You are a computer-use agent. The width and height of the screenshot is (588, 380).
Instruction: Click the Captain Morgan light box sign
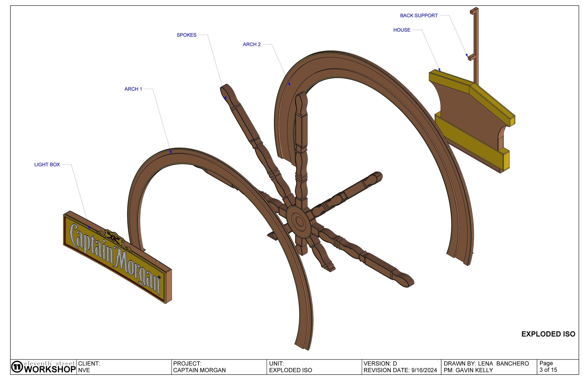(116, 258)
